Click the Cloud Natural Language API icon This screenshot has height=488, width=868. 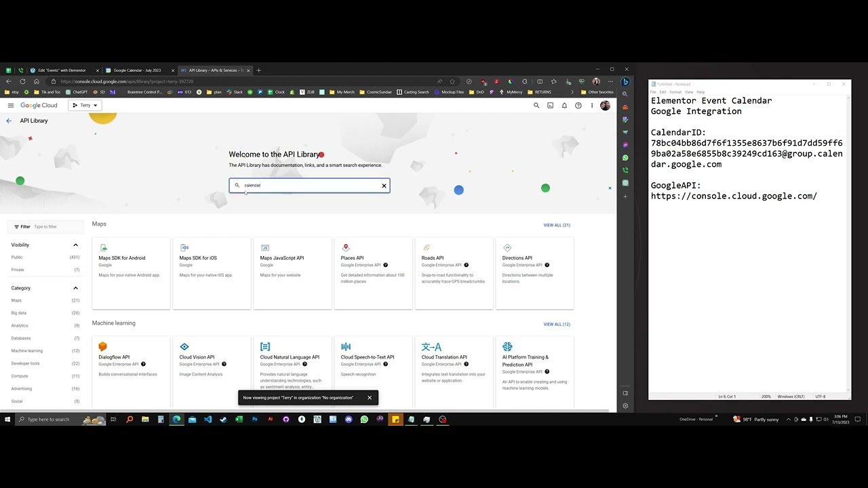(264, 346)
